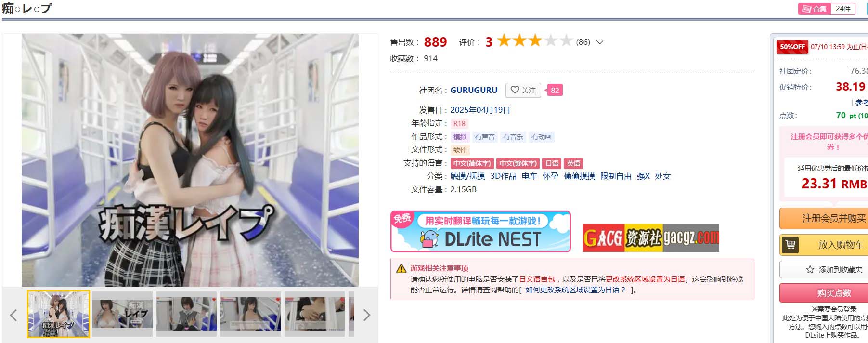The image size is (868, 343).
Task: Select the 中文(简体字) language tag
Action: click(472, 163)
